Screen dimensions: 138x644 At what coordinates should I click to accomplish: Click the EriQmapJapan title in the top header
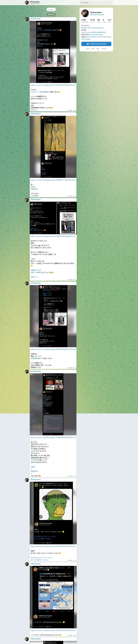(35, 2)
